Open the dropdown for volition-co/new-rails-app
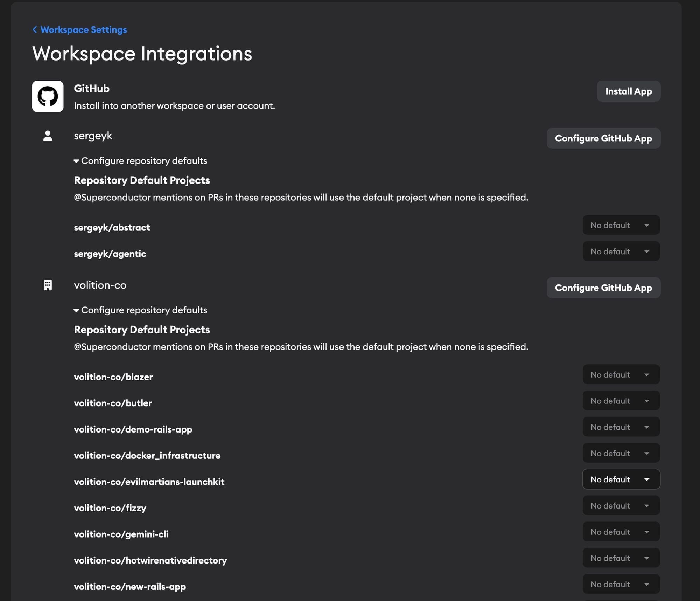Viewport: 700px width, 601px height. click(621, 584)
